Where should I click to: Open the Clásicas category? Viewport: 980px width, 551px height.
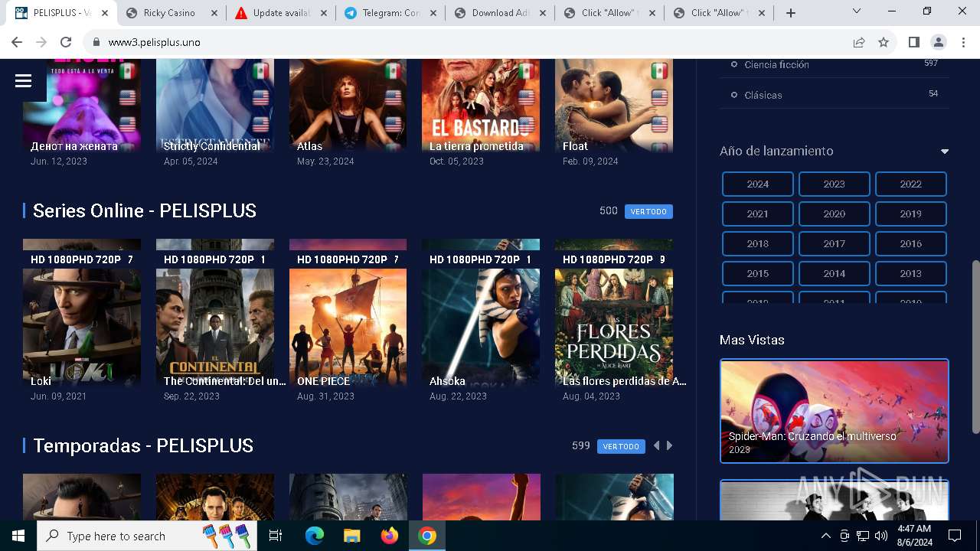tap(763, 95)
